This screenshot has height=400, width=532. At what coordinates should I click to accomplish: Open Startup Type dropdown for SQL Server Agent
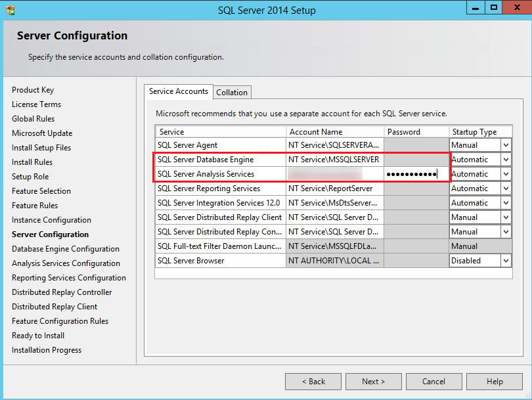(506, 145)
